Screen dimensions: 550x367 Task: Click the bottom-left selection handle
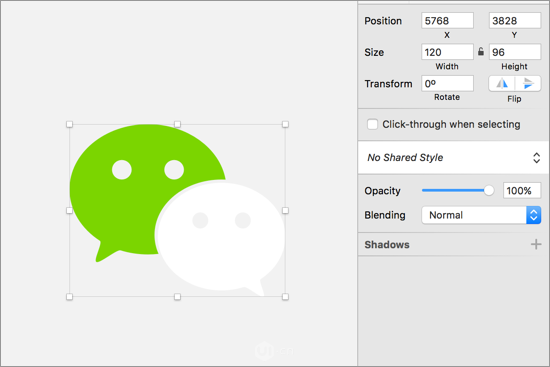[x=69, y=297]
